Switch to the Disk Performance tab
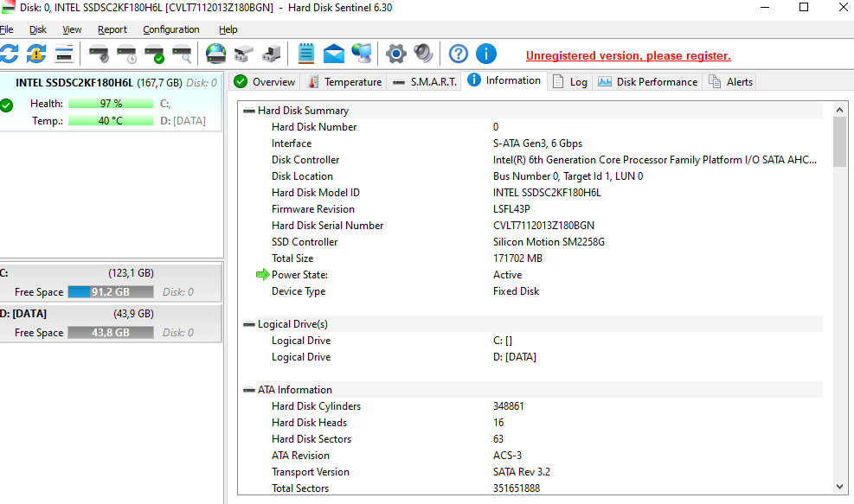 coord(647,82)
